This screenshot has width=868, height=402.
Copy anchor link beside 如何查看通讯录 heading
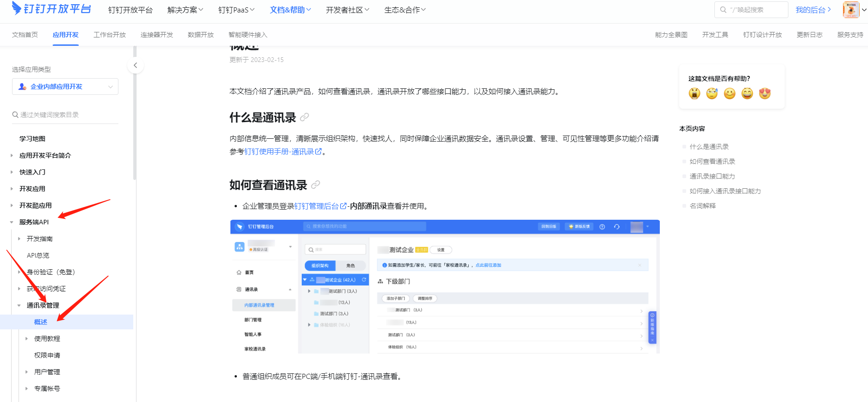click(316, 185)
